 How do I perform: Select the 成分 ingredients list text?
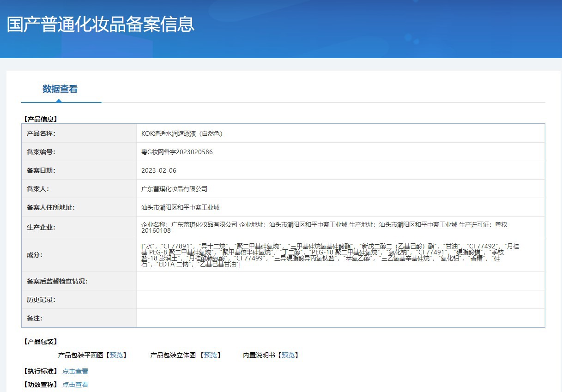click(330, 255)
